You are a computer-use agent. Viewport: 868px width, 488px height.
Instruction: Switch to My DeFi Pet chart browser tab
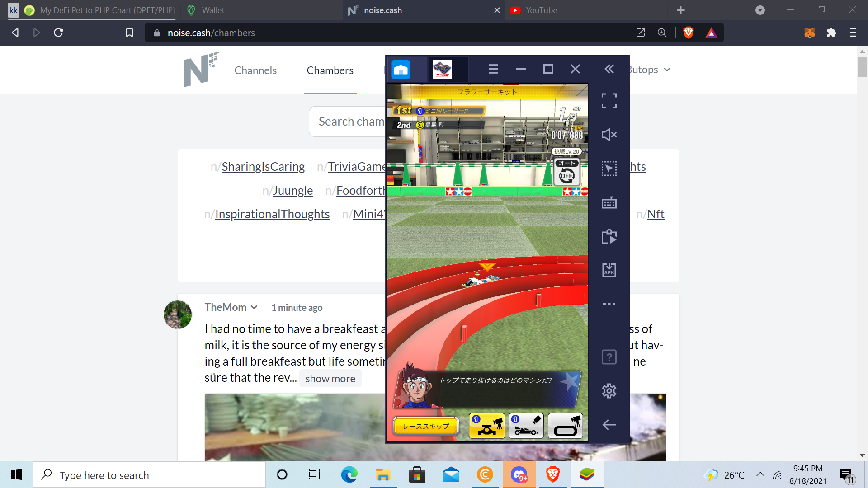click(99, 10)
